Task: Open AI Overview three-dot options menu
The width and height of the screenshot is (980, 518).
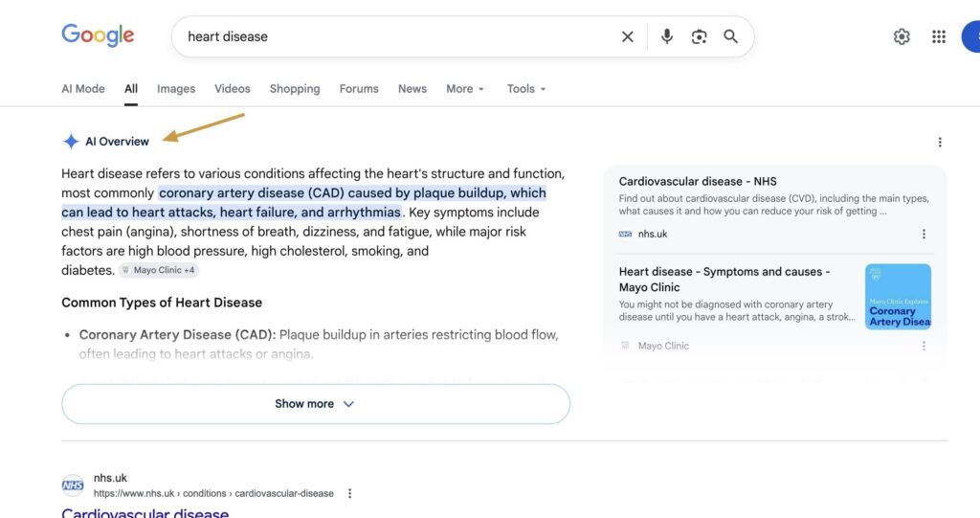Action: (940, 143)
